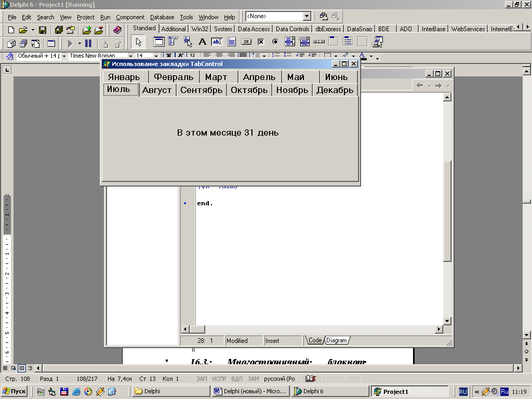Click the Пуск Start button
The height and width of the screenshot is (399, 532).
coord(15,391)
